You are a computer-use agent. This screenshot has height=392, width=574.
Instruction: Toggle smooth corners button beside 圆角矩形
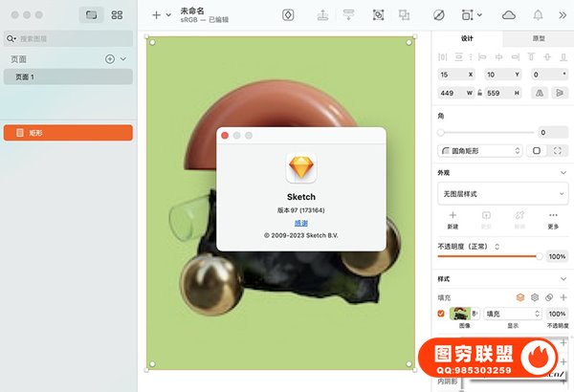click(537, 151)
